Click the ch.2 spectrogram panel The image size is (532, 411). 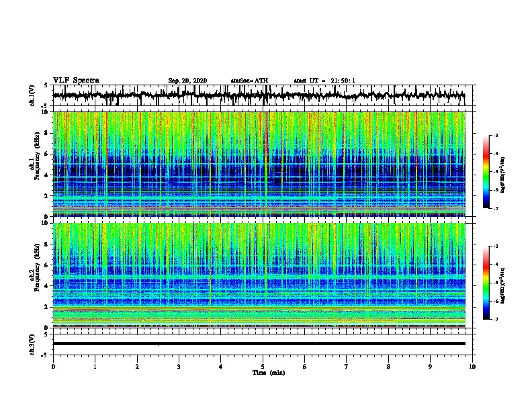pyautogui.click(x=259, y=275)
